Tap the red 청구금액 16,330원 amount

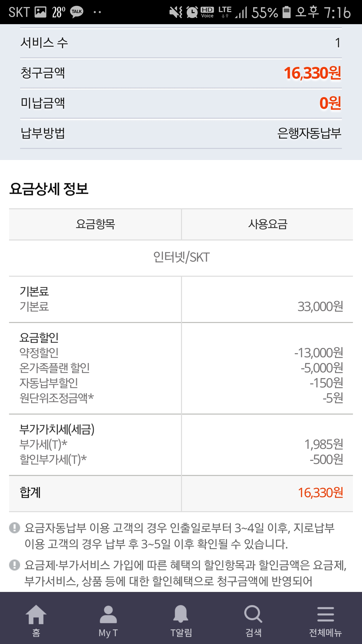[x=312, y=73]
